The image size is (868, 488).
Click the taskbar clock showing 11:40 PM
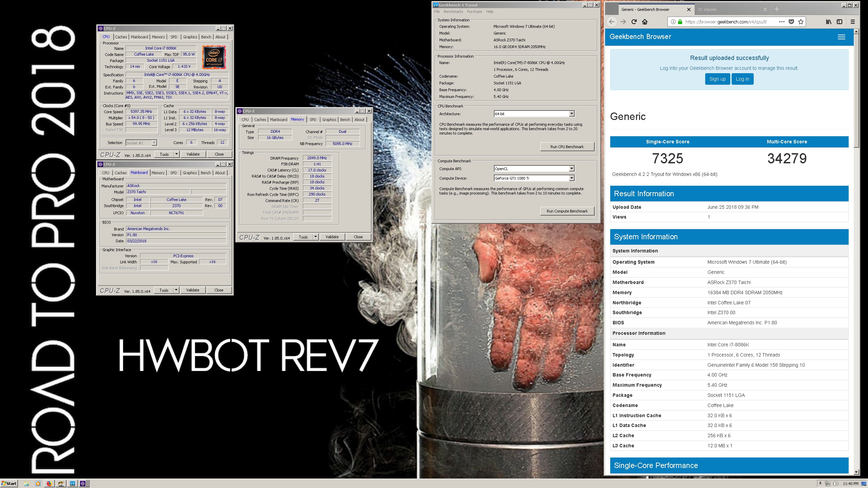click(x=850, y=484)
